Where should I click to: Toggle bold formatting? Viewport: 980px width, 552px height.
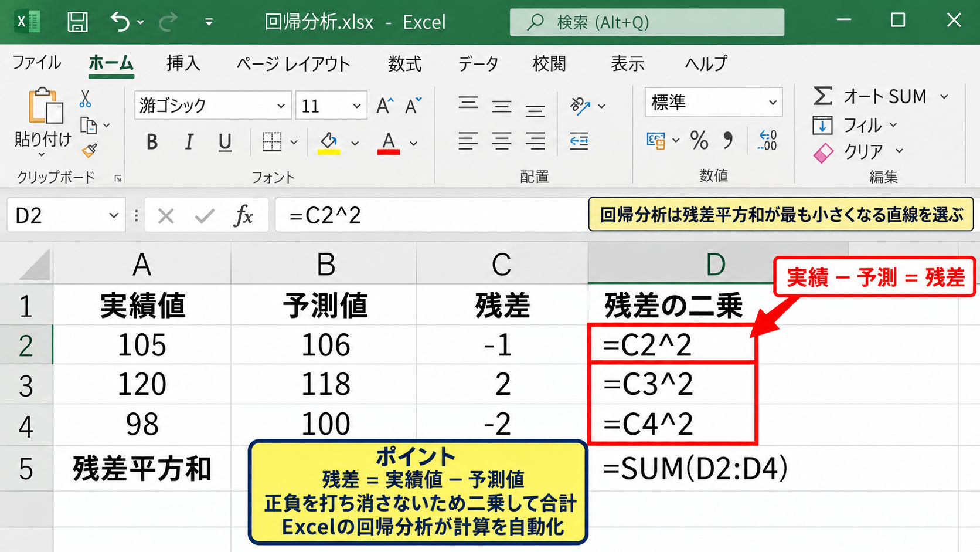[x=152, y=142]
